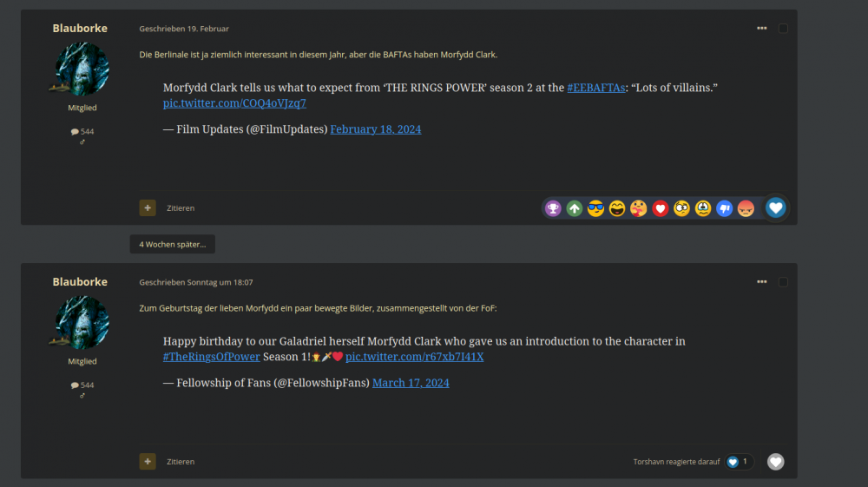Viewport: 868px width, 487px height.
Task: React with the laughing emoji
Action: [617, 208]
